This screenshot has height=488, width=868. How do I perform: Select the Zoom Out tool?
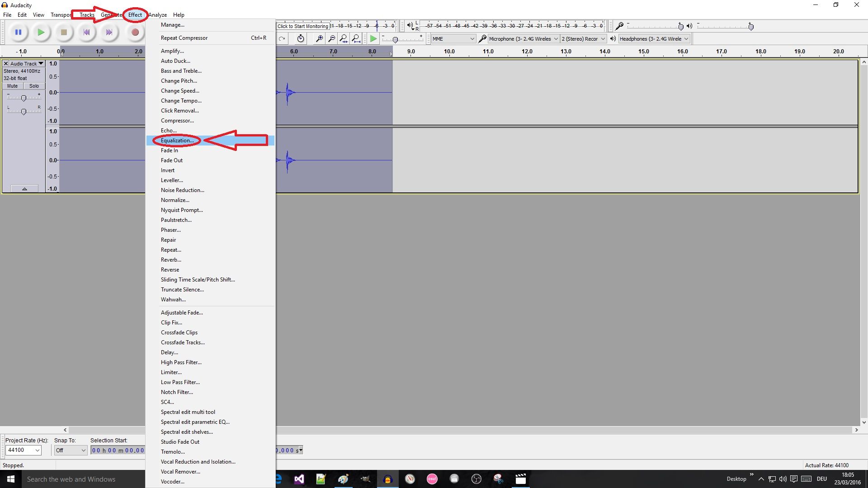click(x=332, y=38)
